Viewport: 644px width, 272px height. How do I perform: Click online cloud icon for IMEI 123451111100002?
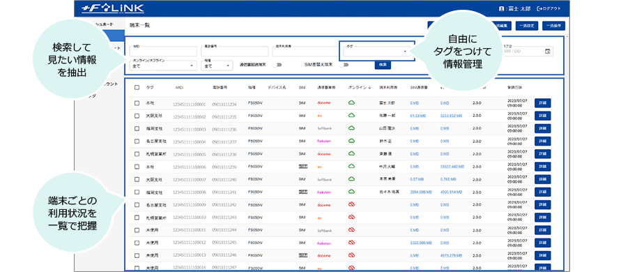pyautogui.click(x=351, y=116)
